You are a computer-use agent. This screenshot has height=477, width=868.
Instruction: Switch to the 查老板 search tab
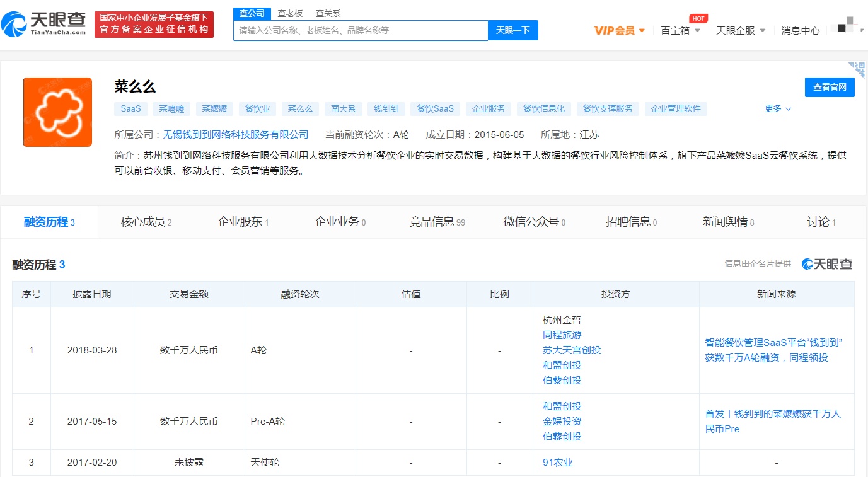[x=290, y=13]
